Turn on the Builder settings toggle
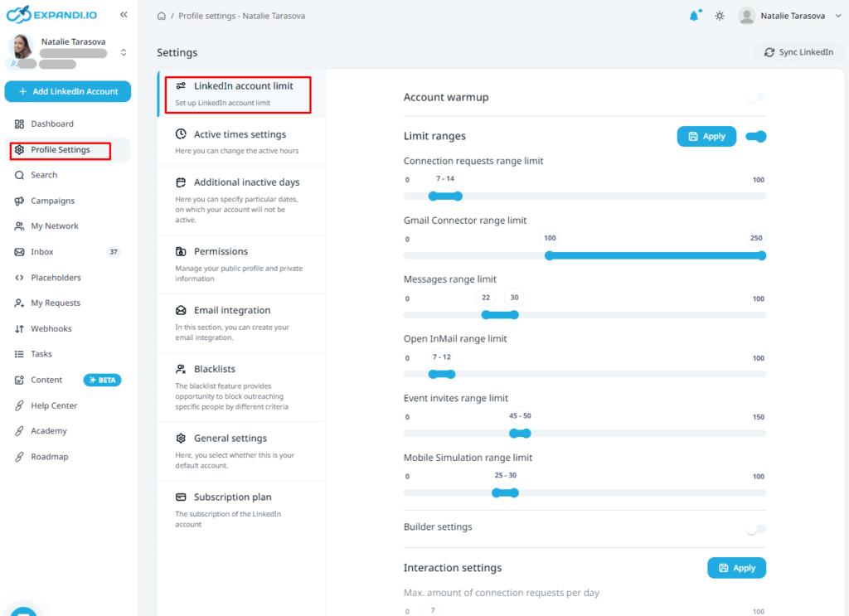Viewport: 849px width, 616px height. pos(754,529)
